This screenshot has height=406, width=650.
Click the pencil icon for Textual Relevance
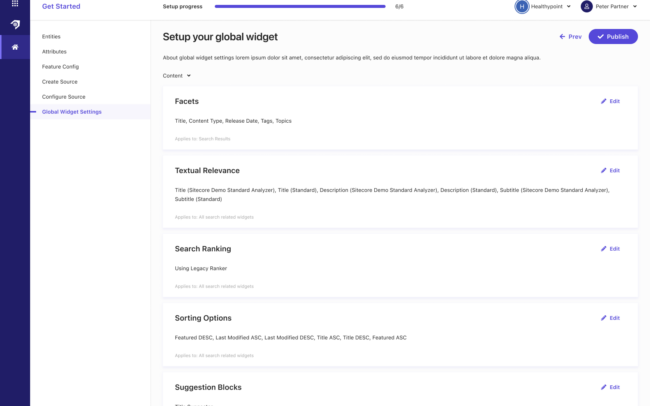tap(603, 170)
